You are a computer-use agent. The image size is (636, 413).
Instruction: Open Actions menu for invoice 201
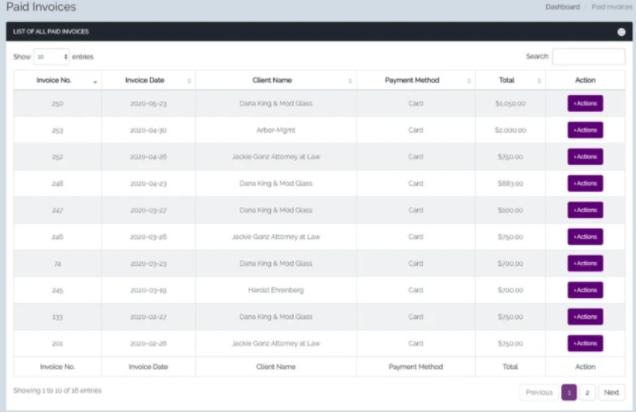pyautogui.click(x=585, y=344)
